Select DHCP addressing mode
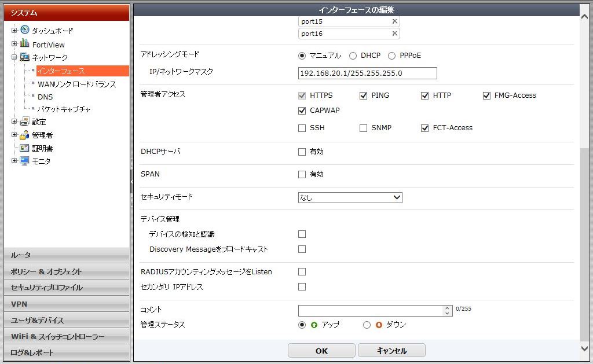The height and width of the screenshot is (364, 593). point(353,56)
